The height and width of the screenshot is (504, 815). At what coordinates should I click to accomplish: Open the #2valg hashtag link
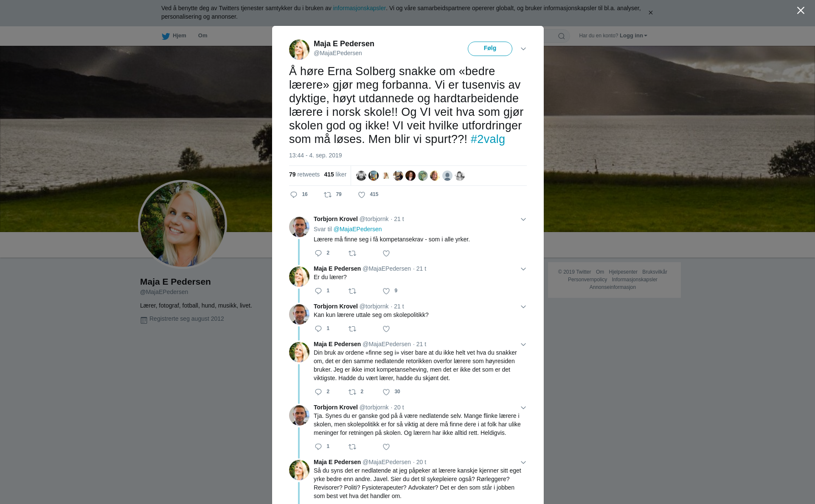[x=488, y=139]
